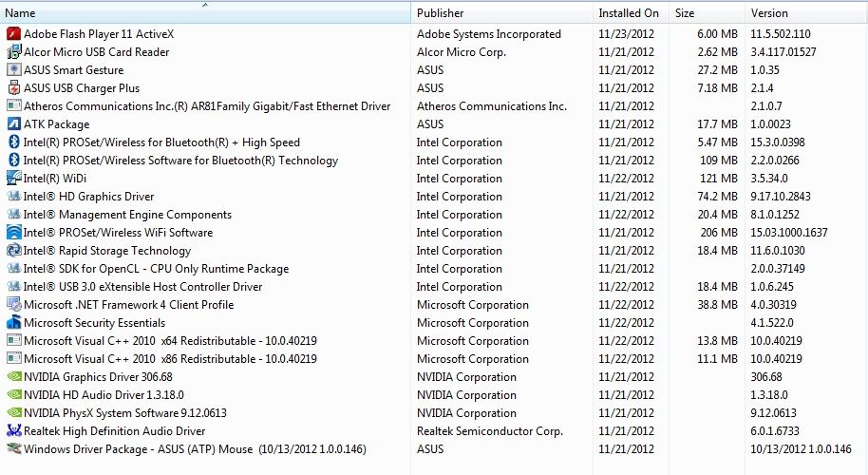The height and width of the screenshot is (475, 868).
Task: Sort programs by the Size column header
Action: [x=707, y=12]
